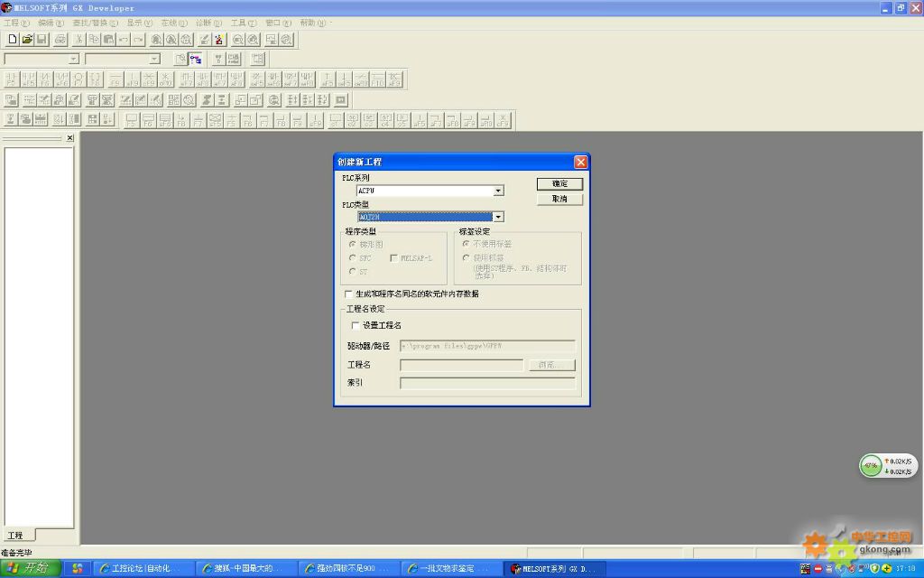Click the 工程名 input field
This screenshot has width=924, height=578.
point(461,365)
